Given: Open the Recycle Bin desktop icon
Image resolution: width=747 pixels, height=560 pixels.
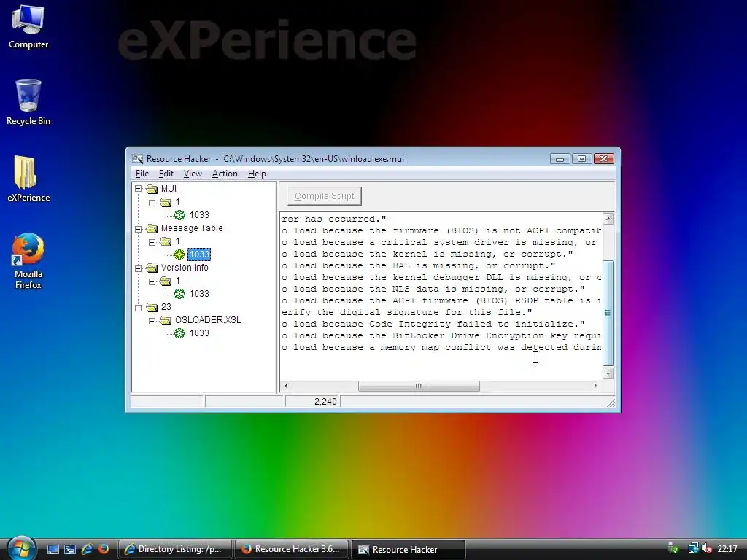Looking at the screenshot, I should (x=28, y=102).
